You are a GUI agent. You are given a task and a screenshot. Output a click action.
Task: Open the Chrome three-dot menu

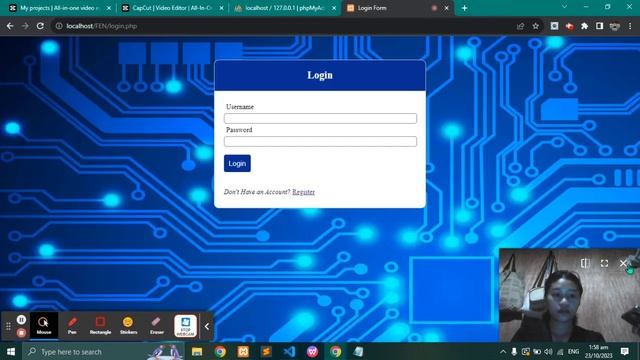(x=630, y=26)
